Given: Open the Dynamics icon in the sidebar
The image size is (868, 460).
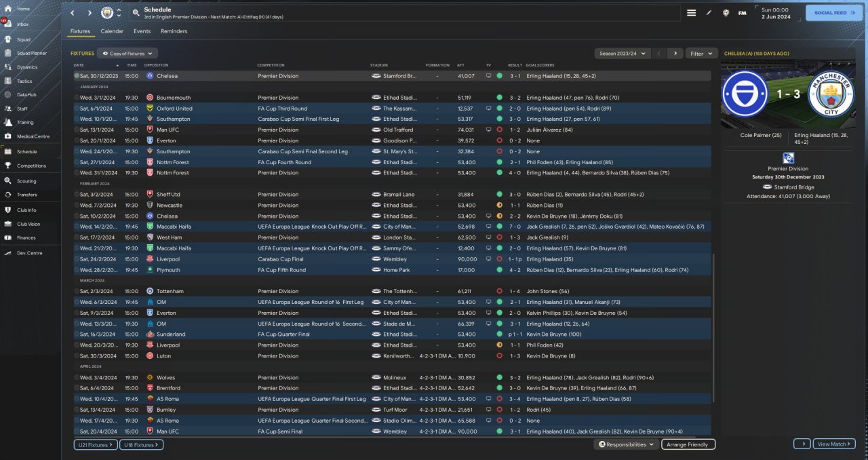Looking at the screenshot, I should tap(7, 67).
